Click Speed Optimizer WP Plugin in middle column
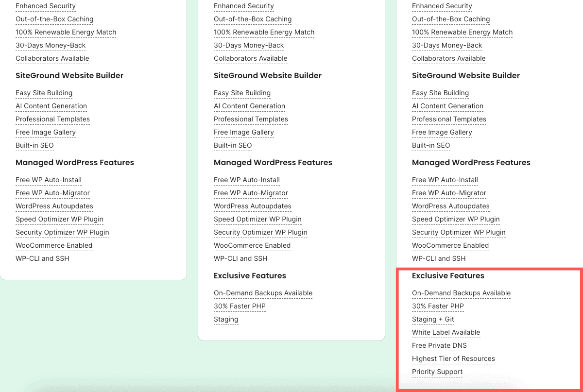Image resolution: width=583 pixels, height=392 pixels. pos(257,220)
